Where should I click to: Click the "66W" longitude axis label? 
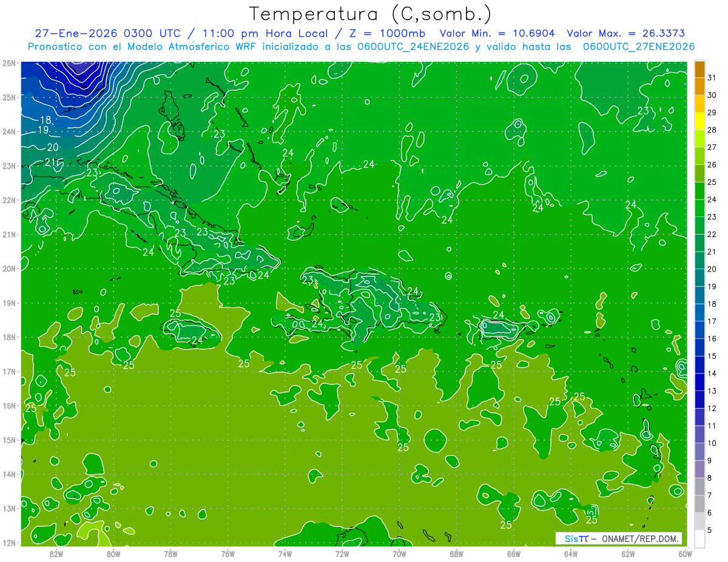click(513, 553)
